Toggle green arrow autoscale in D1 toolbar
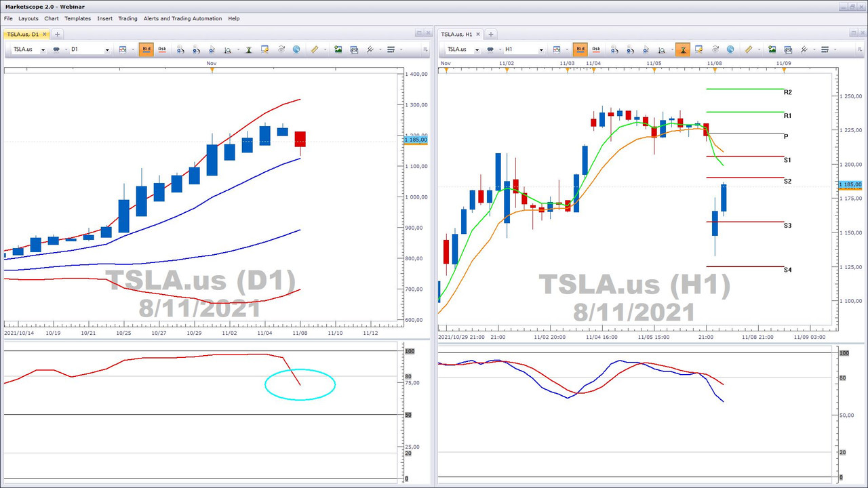 249,49
